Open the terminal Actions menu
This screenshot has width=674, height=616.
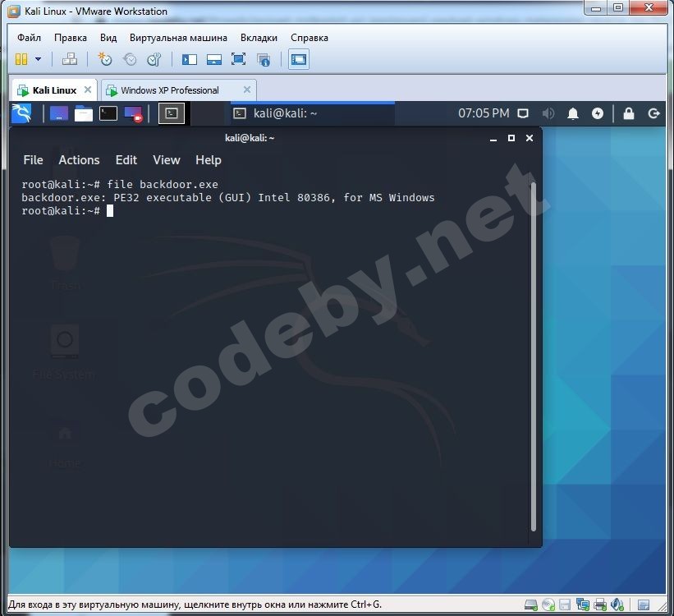click(x=79, y=160)
